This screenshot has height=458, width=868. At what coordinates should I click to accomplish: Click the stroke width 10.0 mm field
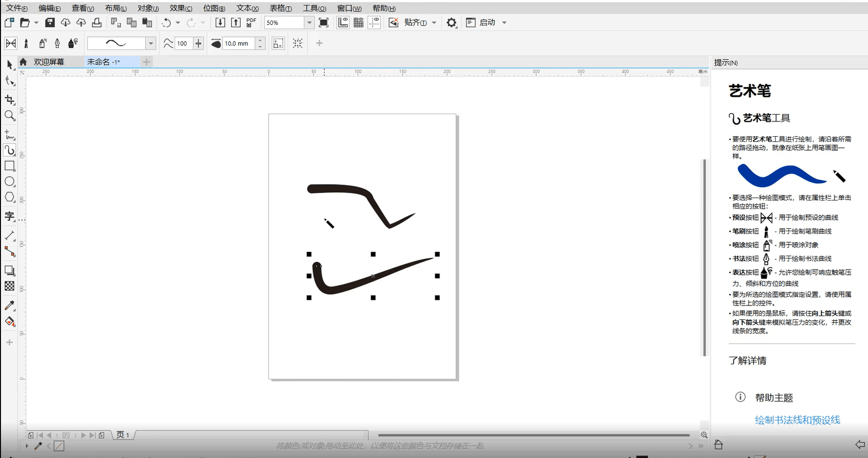click(239, 44)
